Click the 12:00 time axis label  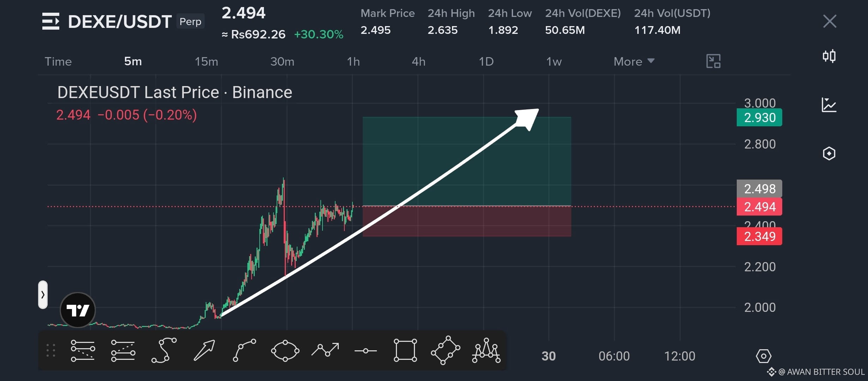680,356
